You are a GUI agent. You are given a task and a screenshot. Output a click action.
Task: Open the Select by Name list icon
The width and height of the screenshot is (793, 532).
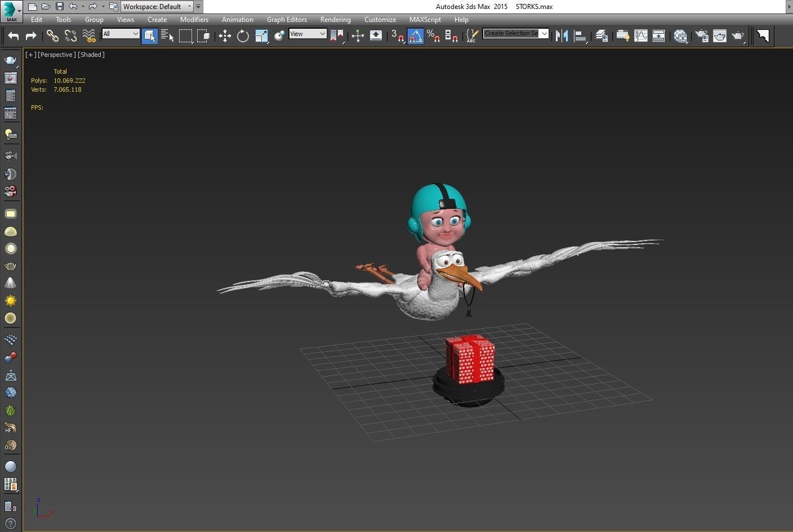(167, 36)
